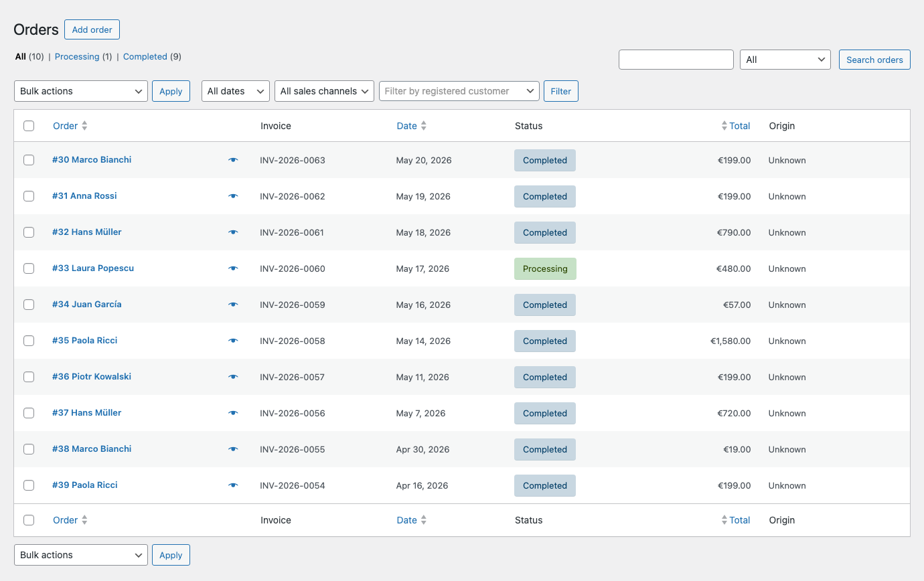Click sort arrows beside footer Total header

coord(724,520)
